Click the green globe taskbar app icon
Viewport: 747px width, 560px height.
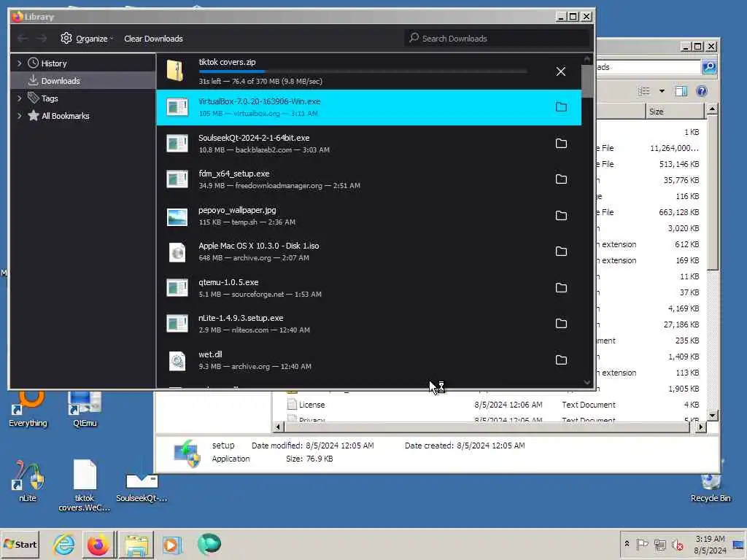209,544
